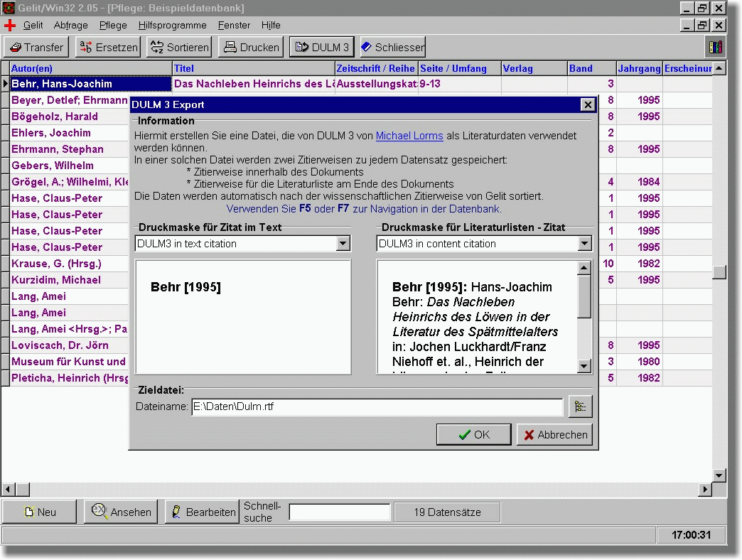The width and height of the screenshot is (742, 560).
Task: Open the Michael Lorms link
Action: 409,136
